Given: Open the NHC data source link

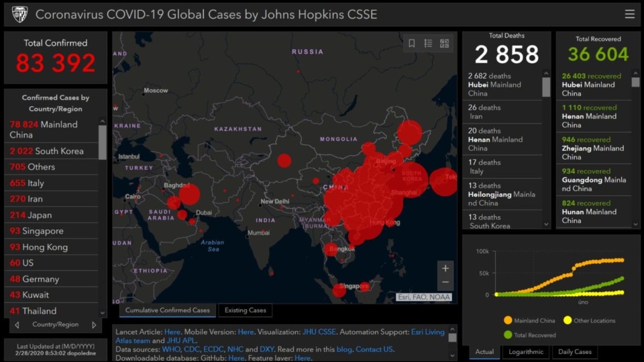Looking at the screenshot, I should click(235, 349).
